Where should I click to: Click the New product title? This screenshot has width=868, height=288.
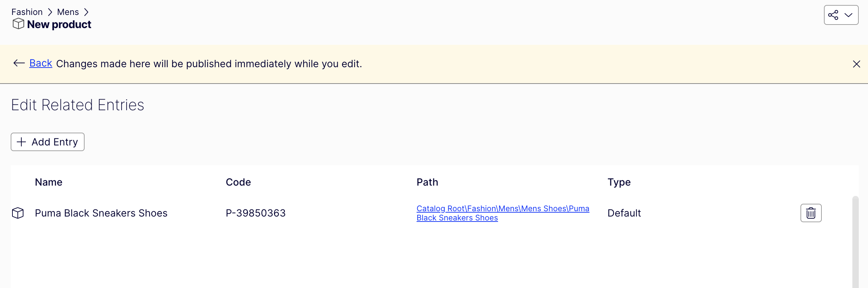click(59, 25)
